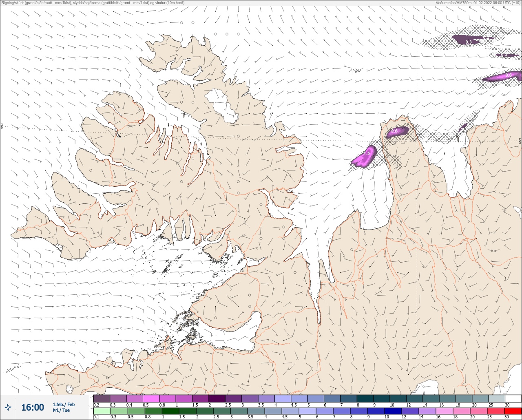Click the '1.feb./ Feb' date text
The height and width of the screenshot is (420, 522).
point(64,404)
